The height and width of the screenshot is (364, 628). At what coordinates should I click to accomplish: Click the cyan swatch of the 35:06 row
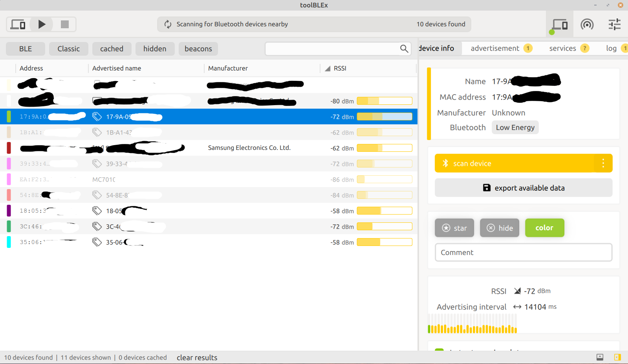point(9,242)
